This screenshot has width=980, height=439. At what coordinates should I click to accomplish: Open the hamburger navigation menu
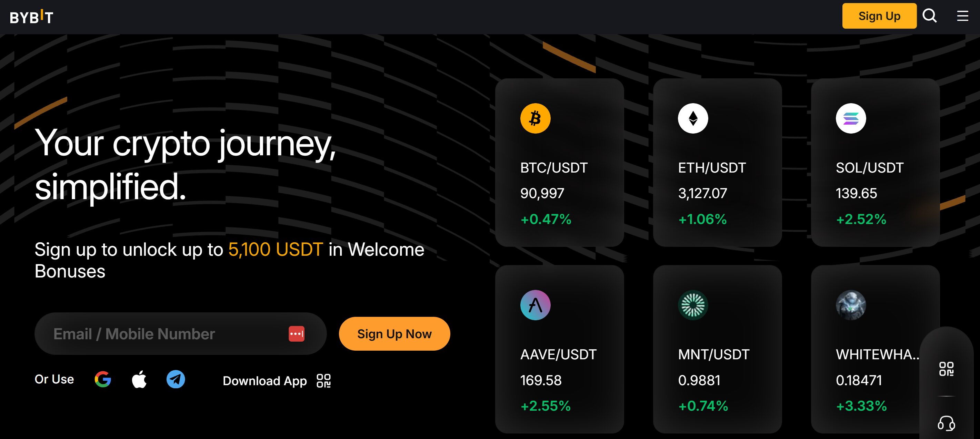click(962, 16)
